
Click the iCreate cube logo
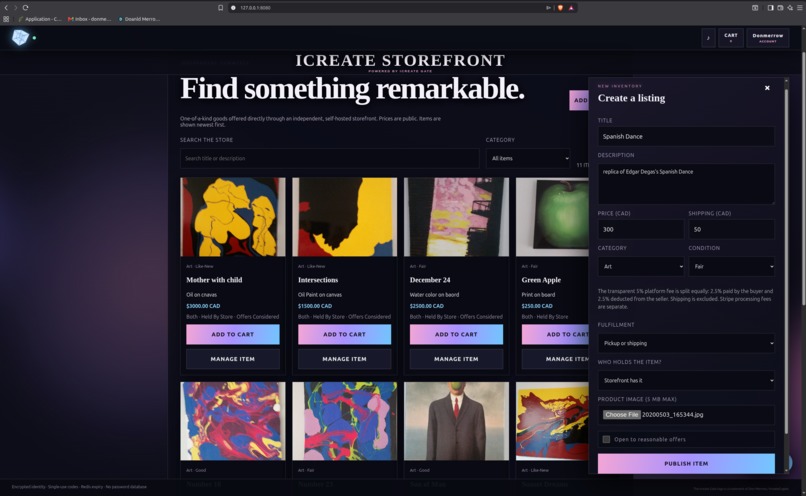click(20, 38)
